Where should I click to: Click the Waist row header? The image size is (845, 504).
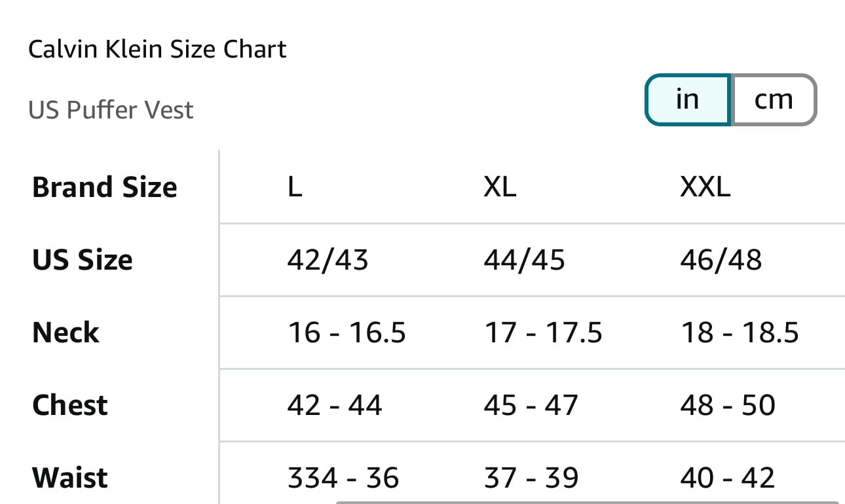point(69,478)
